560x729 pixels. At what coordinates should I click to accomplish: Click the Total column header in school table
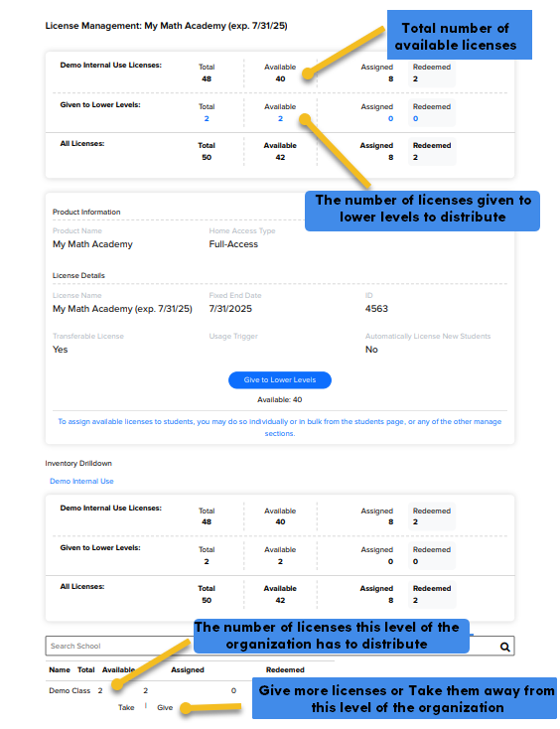coord(86,669)
